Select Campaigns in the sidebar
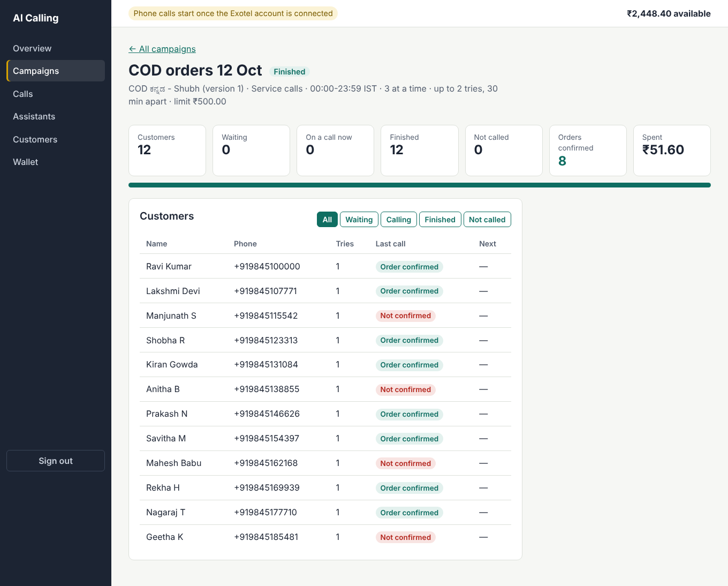728x586 pixels. [x=56, y=71]
